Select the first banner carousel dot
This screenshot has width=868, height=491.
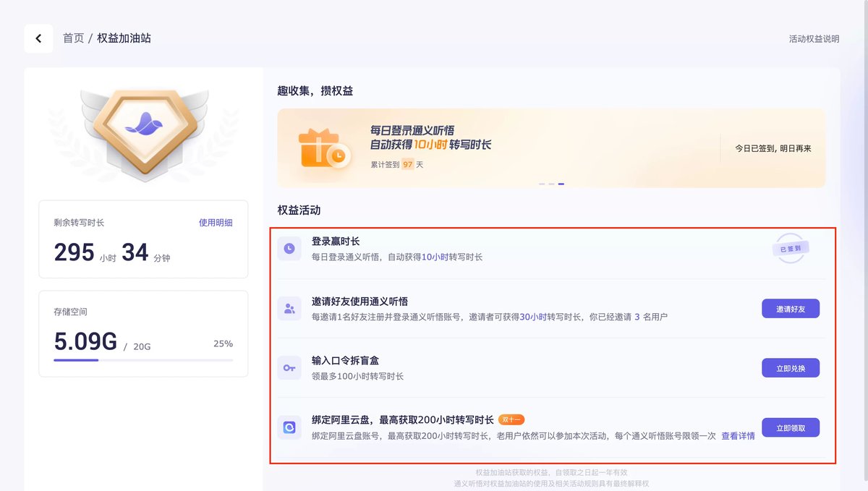[x=542, y=184]
